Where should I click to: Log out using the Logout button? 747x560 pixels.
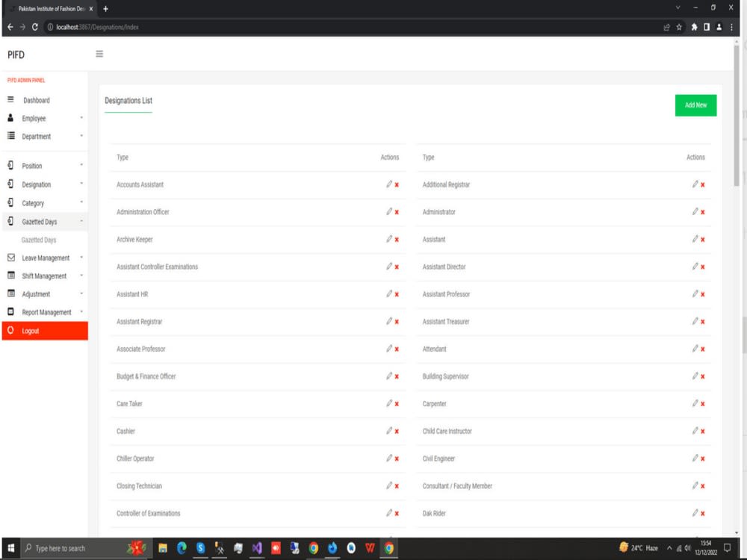[x=45, y=331]
